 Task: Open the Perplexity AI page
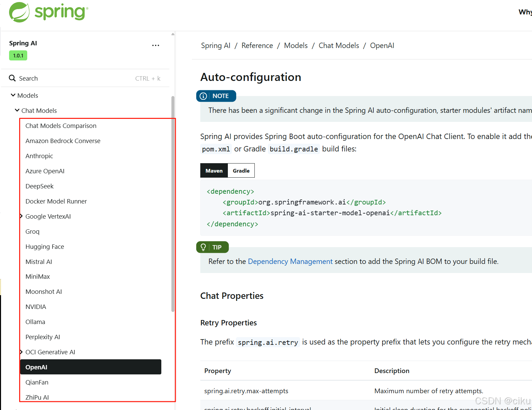coord(43,337)
